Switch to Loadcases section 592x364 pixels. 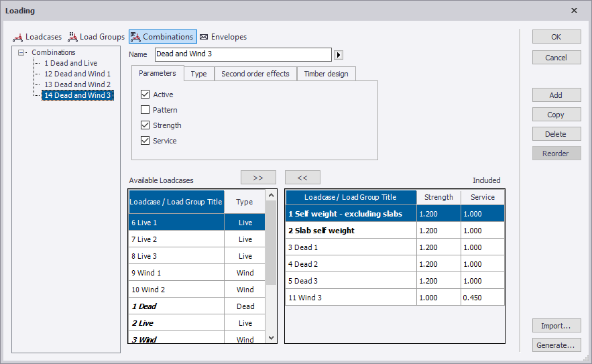point(38,37)
